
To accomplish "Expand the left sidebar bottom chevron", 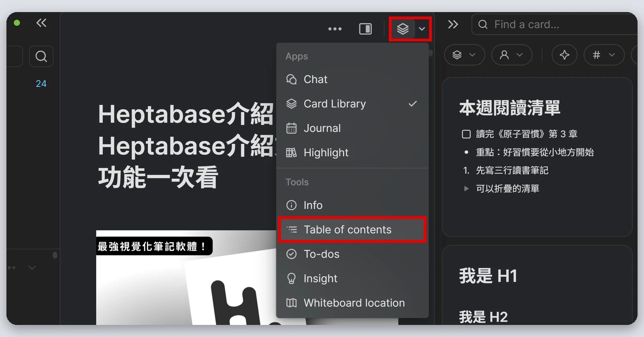I will 32,267.
